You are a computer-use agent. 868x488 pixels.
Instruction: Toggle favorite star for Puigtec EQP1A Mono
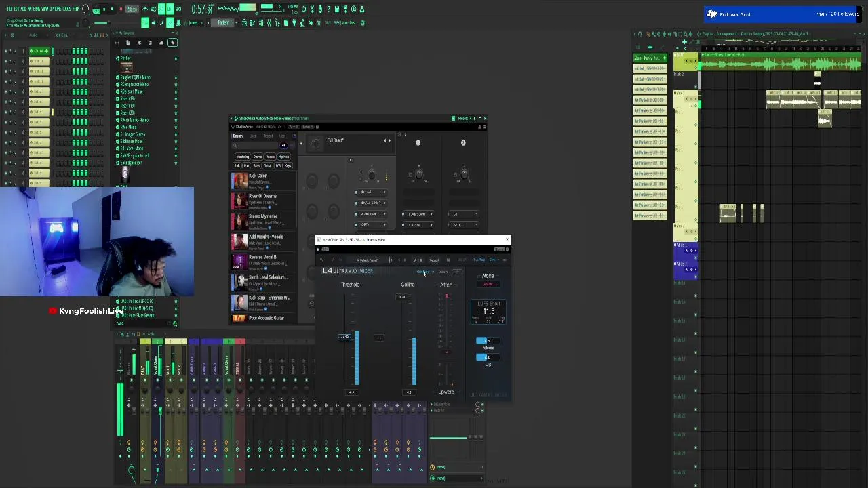coord(176,77)
